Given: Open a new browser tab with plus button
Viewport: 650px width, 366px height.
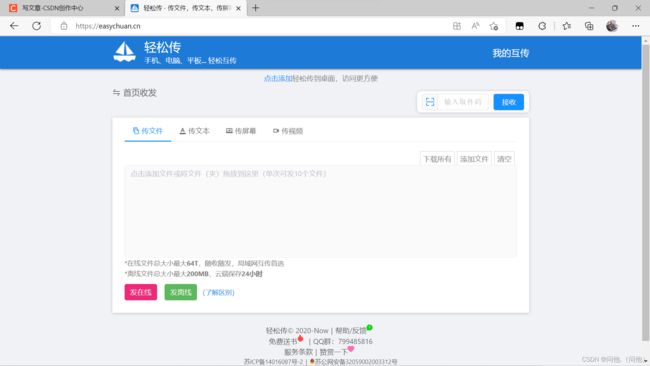Looking at the screenshot, I should click(255, 8).
